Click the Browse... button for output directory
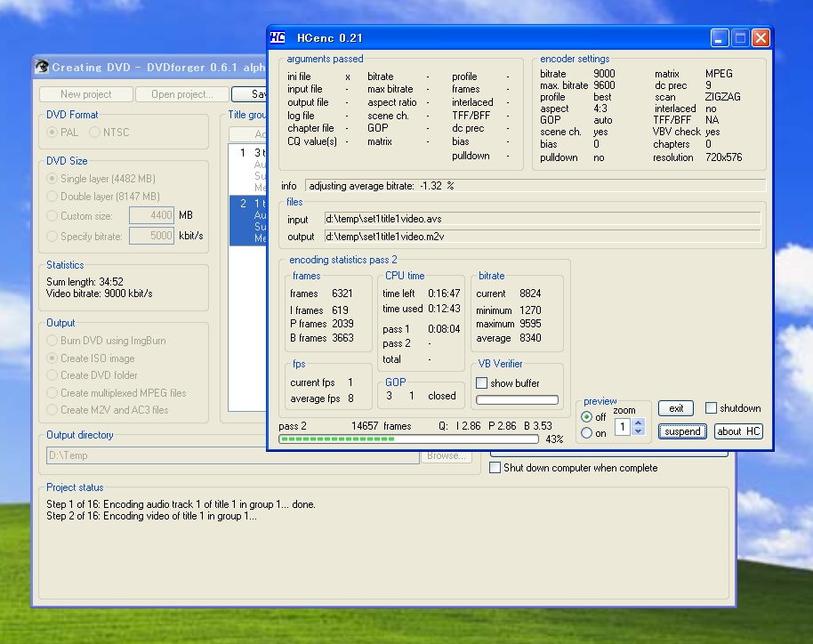This screenshot has height=644, width=813. click(x=447, y=455)
